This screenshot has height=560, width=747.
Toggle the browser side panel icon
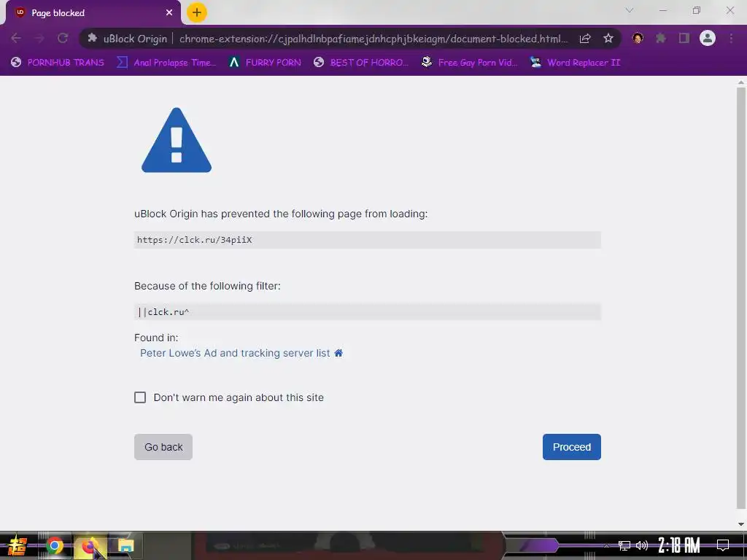[684, 38]
